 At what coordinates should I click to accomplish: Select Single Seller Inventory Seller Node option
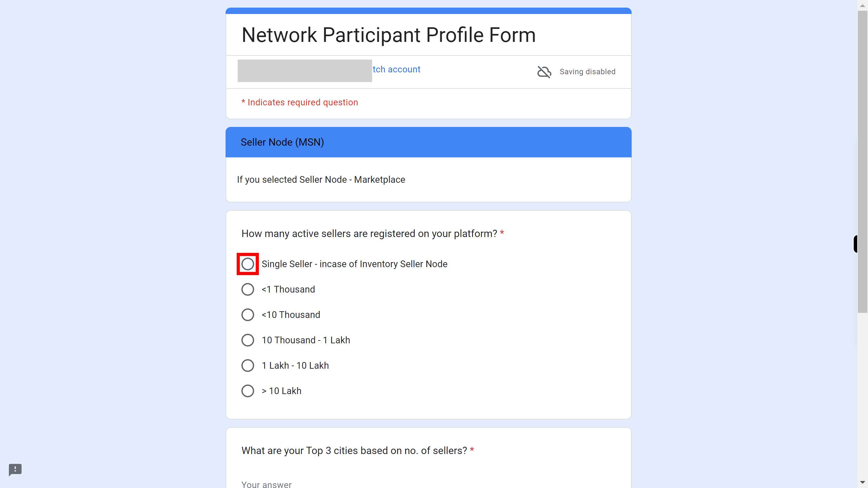click(x=247, y=264)
